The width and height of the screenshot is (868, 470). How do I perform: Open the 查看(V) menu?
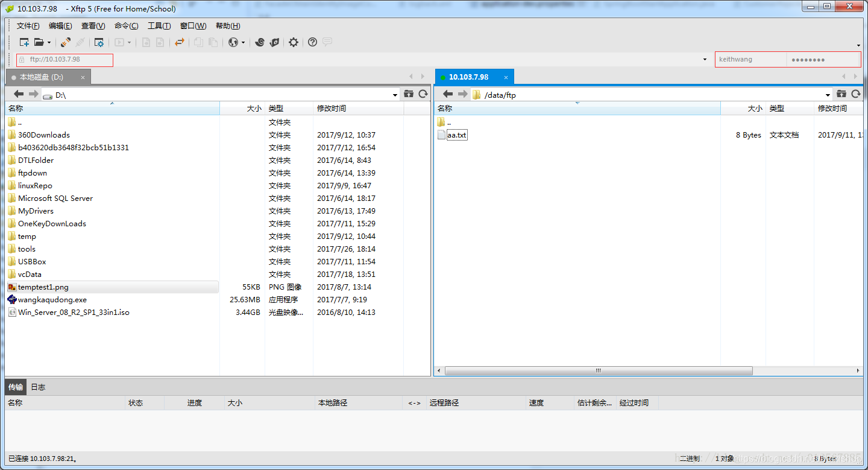(x=93, y=26)
